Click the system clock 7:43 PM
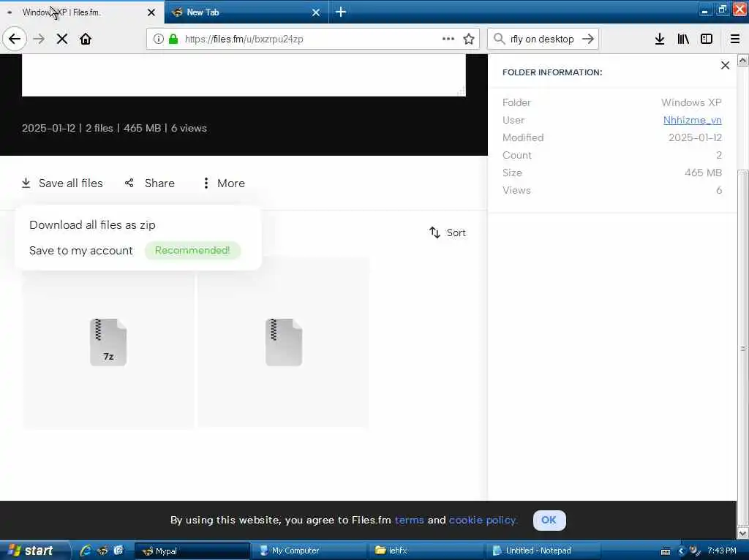749x560 pixels. coord(722,550)
